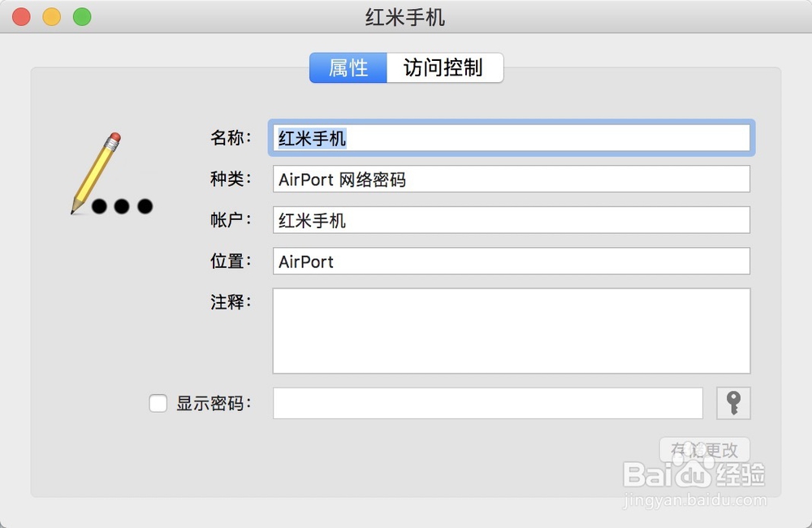Click into the 名称 text field
The width and height of the screenshot is (812, 528).
click(510, 138)
